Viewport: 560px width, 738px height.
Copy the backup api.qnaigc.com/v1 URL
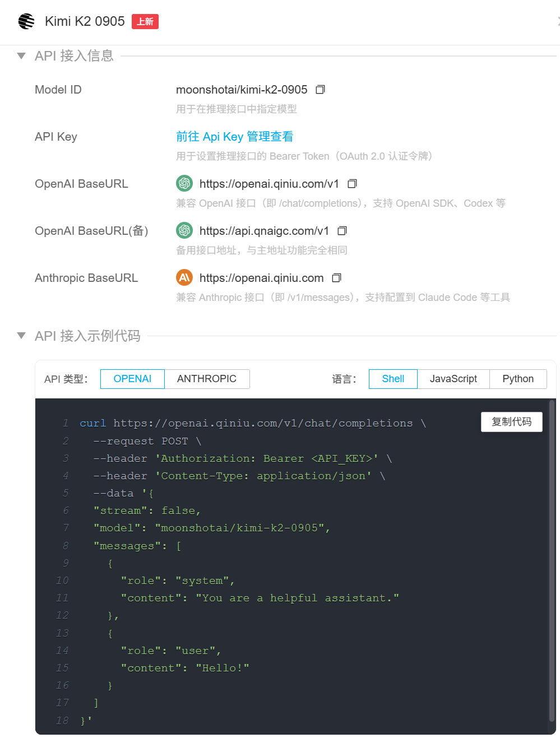(342, 231)
